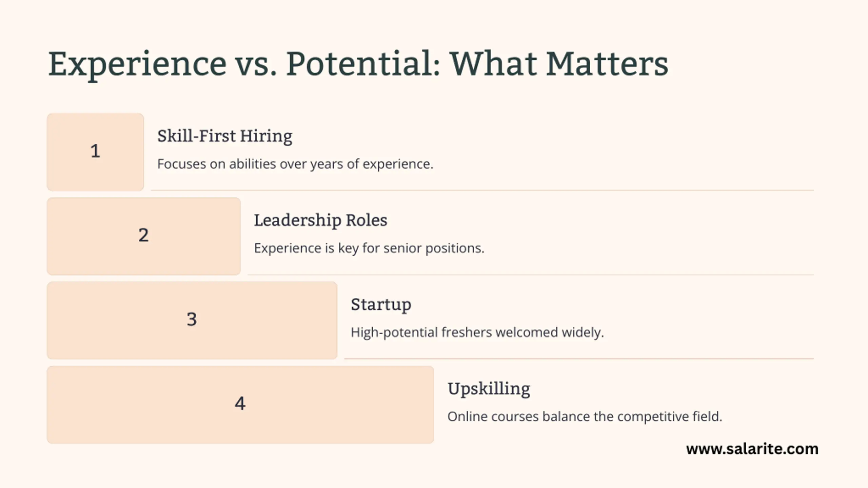Click the numbered box labeled 4
This screenshot has height=488, width=868.
coord(240,404)
